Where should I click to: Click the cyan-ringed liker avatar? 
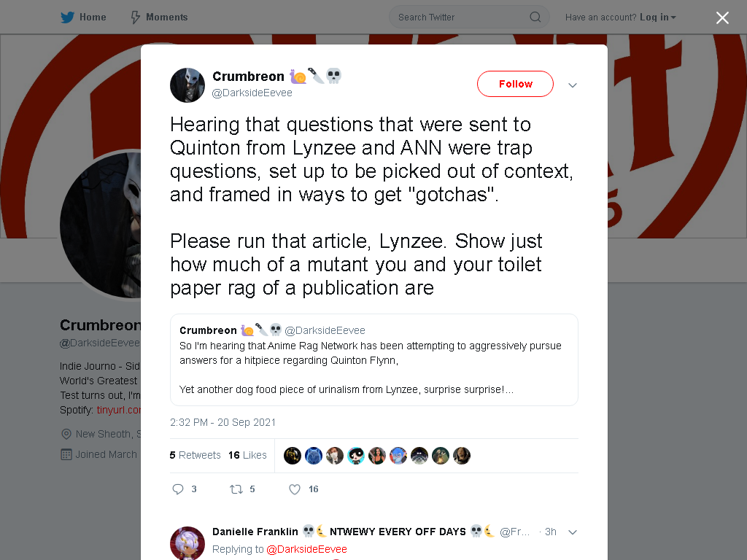355,456
